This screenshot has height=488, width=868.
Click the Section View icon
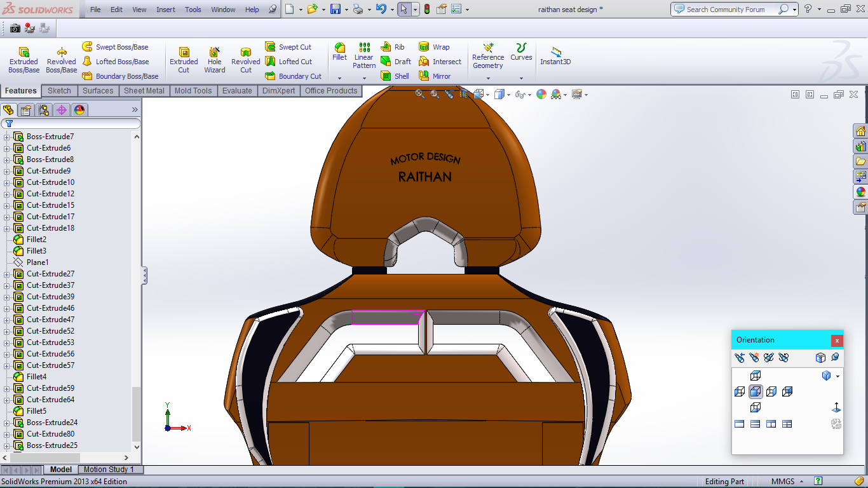[464, 94]
